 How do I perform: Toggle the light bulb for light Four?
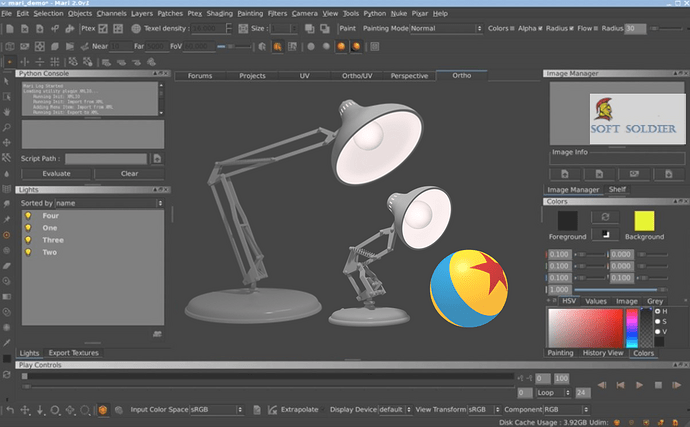tap(28, 216)
